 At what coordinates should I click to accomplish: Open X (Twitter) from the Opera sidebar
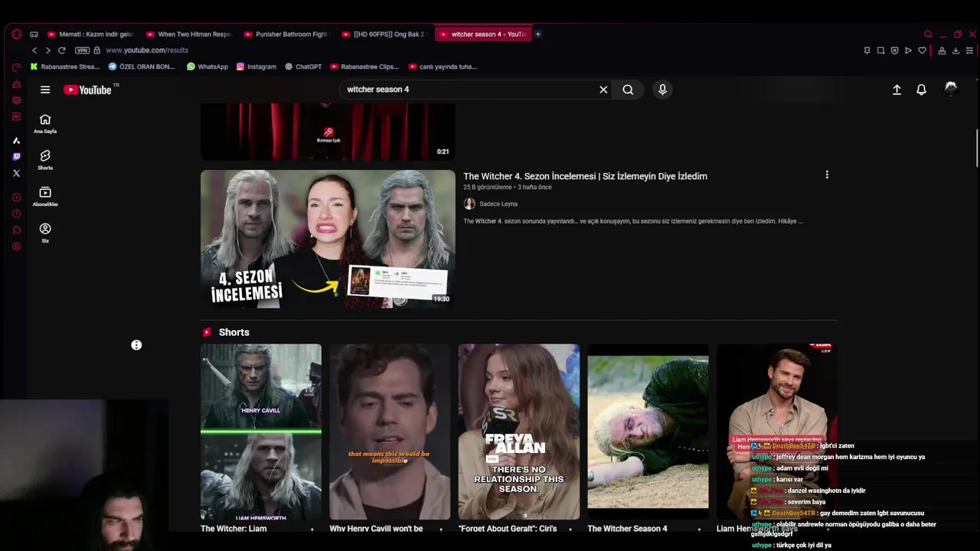click(x=17, y=173)
